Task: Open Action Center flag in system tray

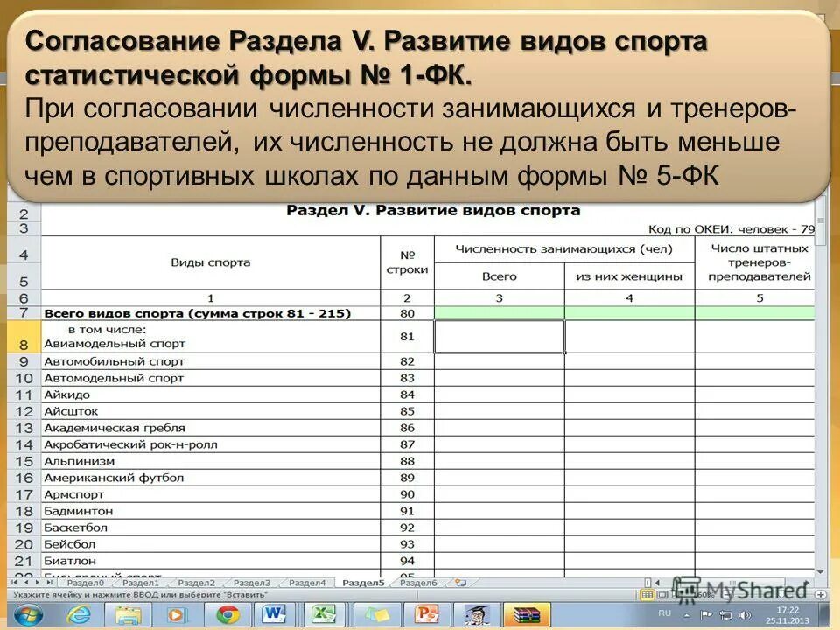Action: tap(706, 613)
